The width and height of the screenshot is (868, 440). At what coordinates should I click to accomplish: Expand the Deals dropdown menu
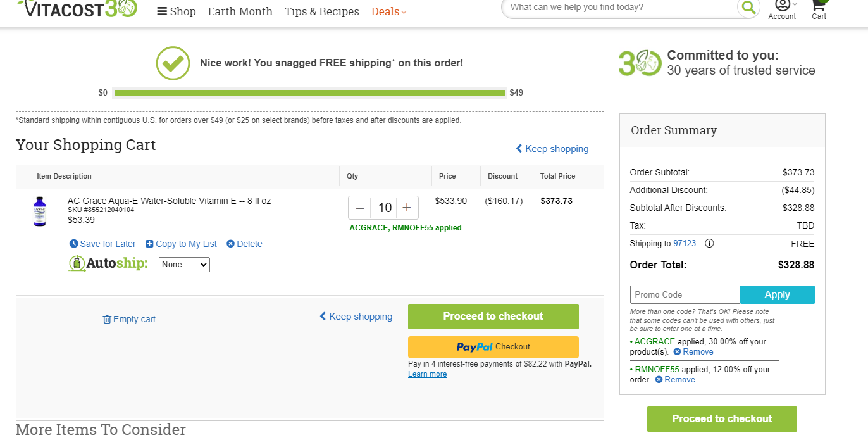pos(388,11)
